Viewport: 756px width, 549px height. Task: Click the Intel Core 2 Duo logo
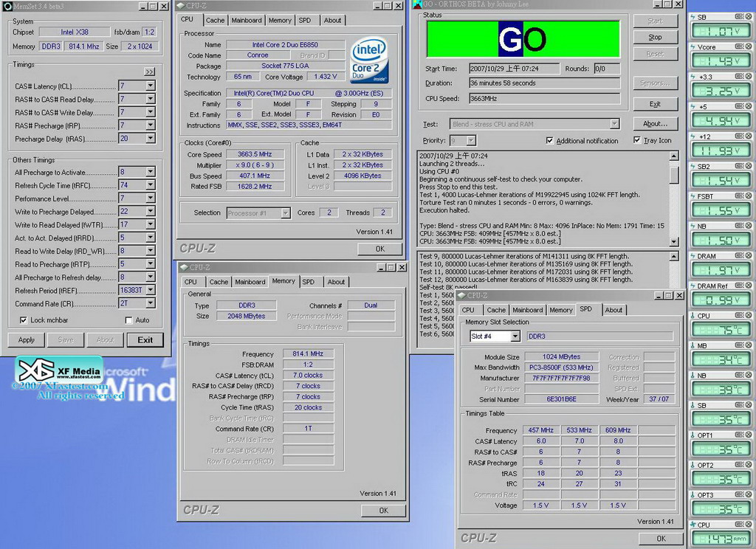click(369, 59)
